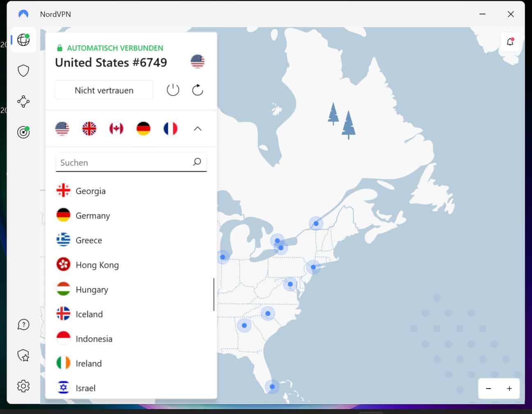Click the country list scrollbar thumb
Viewport: 532px width, 414px height.
(x=213, y=294)
